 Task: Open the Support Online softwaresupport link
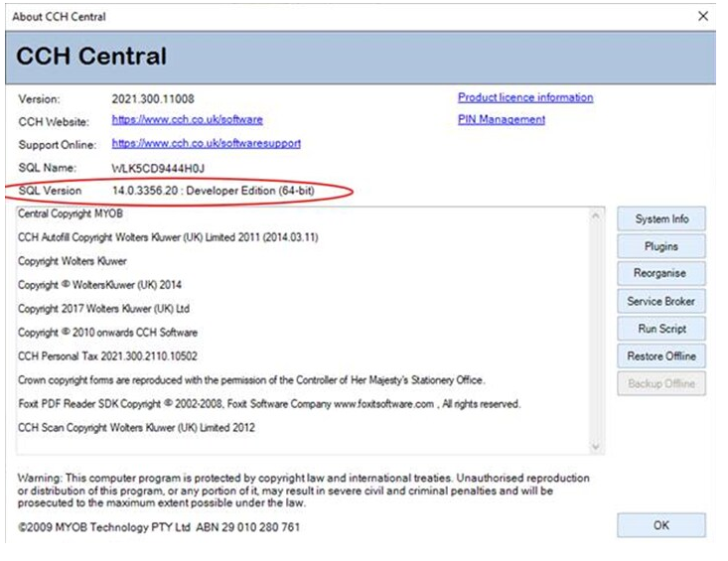pyautogui.click(x=206, y=143)
